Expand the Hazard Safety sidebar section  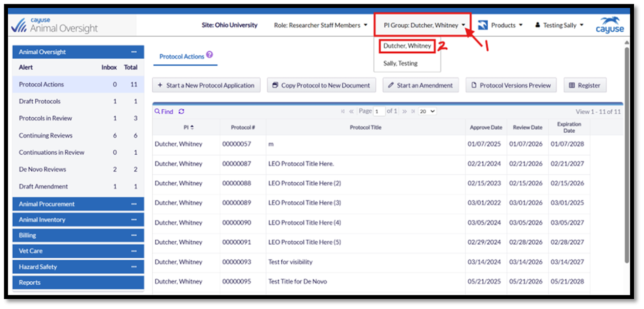(78, 267)
